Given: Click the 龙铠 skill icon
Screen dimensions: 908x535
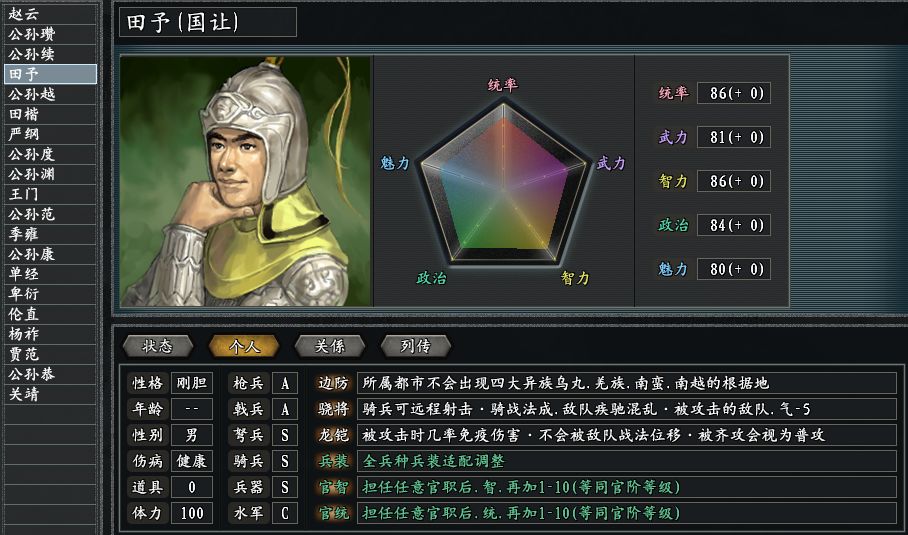Looking at the screenshot, I should [x=334, y=435].
